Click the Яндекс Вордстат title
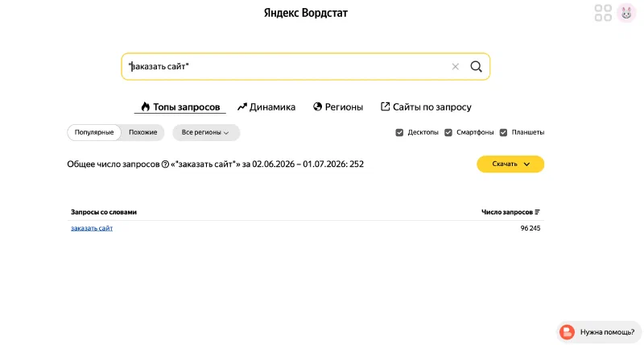The width and height of the screenshot is (644, 345). click(x=306, y=13)
